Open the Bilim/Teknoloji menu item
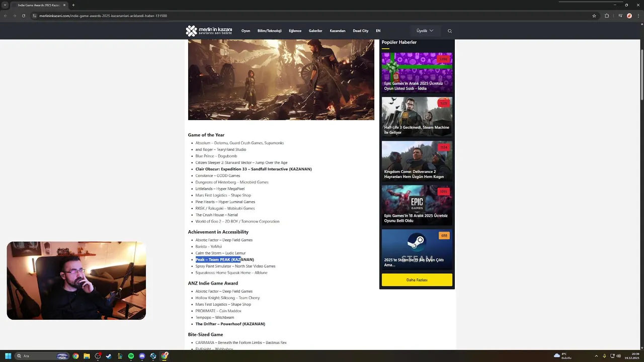This screenshot has height=362, width=644. (270, 31)
